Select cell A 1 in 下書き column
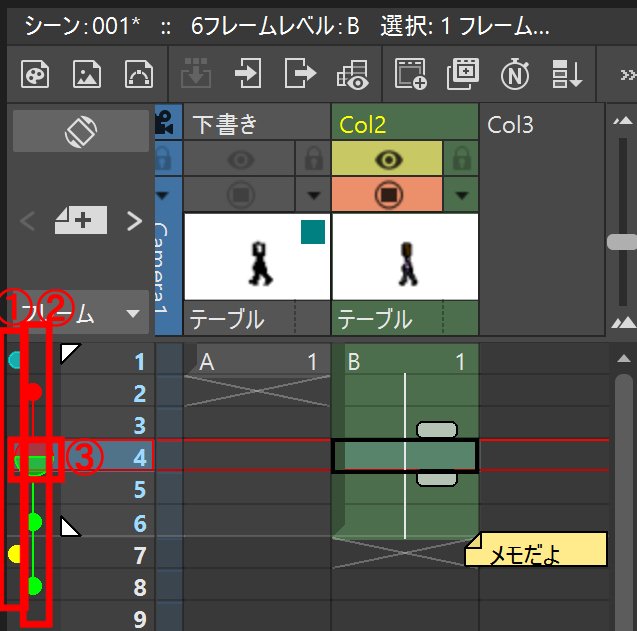This screenshot has width=637, height=631. click(x=257, y=360)
